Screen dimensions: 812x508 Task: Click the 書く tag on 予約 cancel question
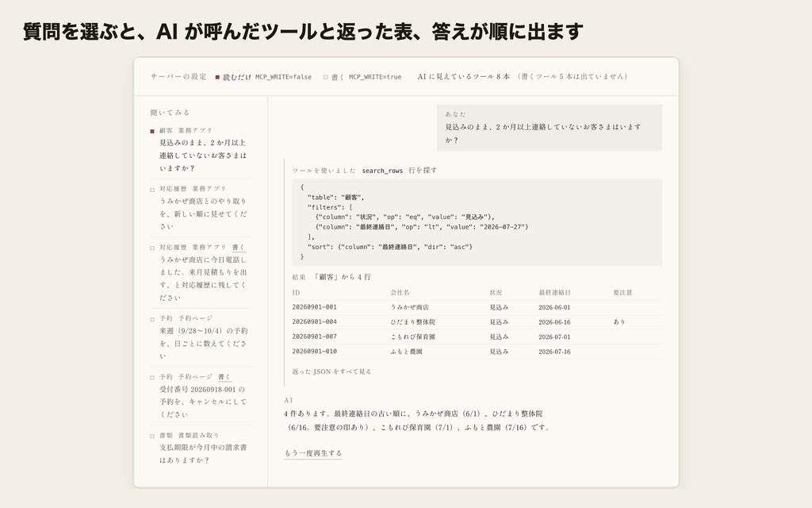click(224, 377)
